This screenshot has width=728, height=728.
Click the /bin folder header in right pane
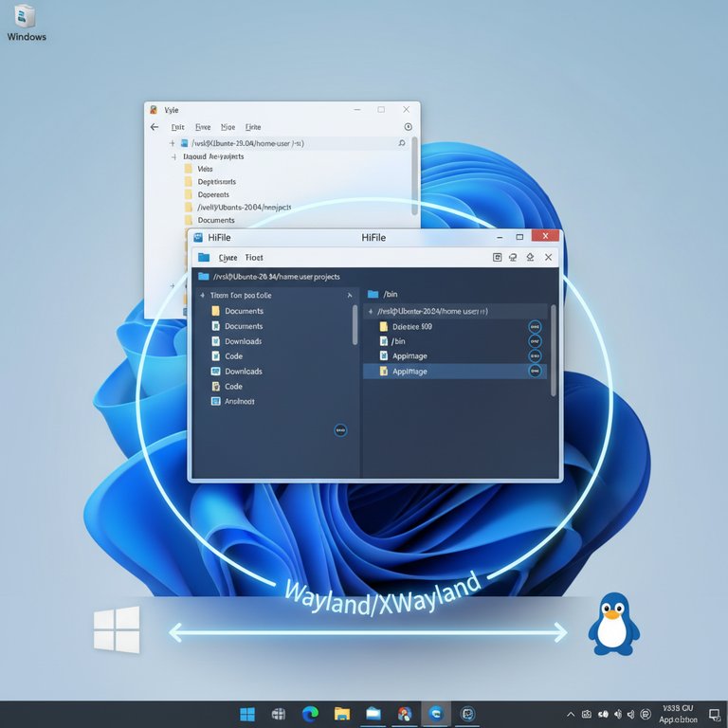coord(383,294)
